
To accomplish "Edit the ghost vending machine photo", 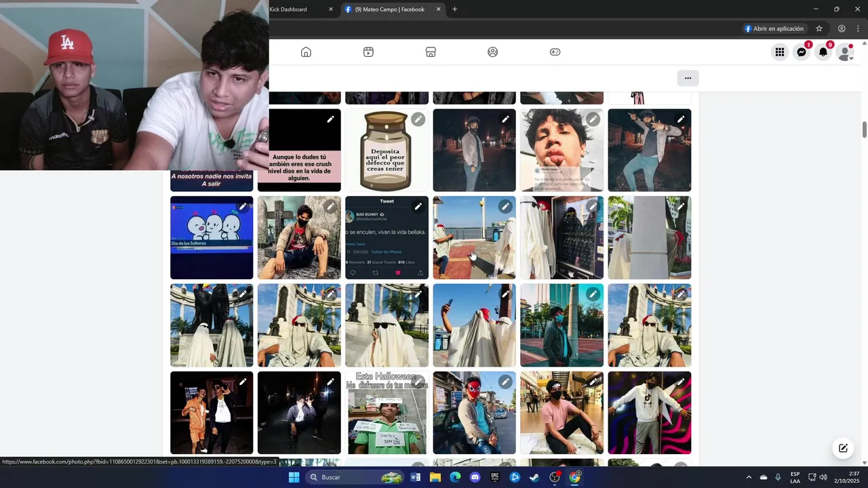I will (x=593, y=207).
